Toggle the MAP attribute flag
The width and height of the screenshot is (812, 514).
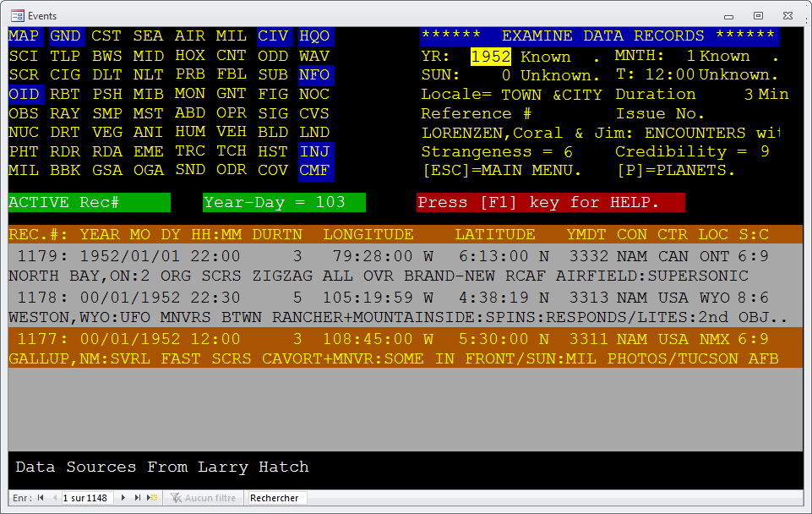point(24,36)
